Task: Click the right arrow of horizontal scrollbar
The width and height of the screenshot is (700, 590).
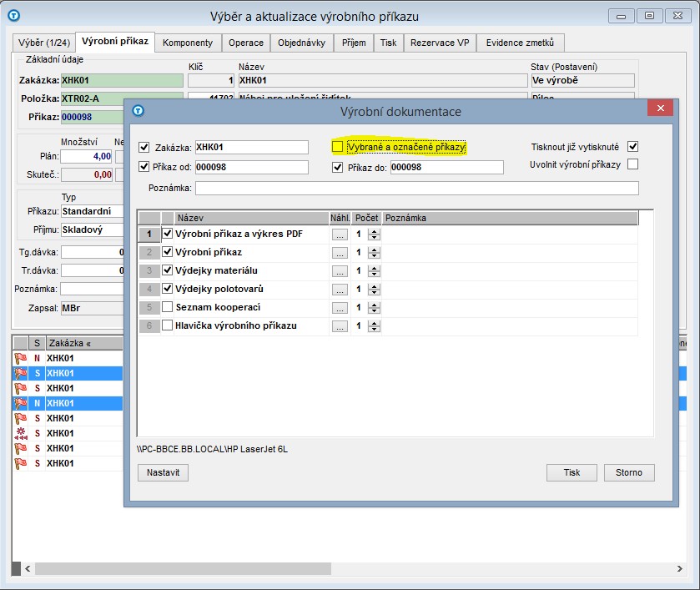Action: coord(679,568)
